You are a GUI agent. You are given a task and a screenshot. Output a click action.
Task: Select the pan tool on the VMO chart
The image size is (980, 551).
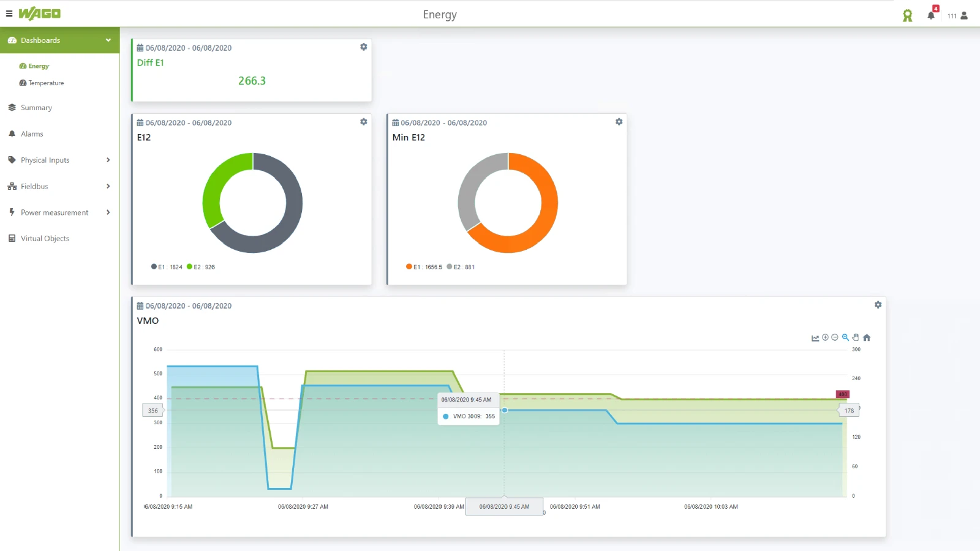pyautogui.click(x=856, y=337)
